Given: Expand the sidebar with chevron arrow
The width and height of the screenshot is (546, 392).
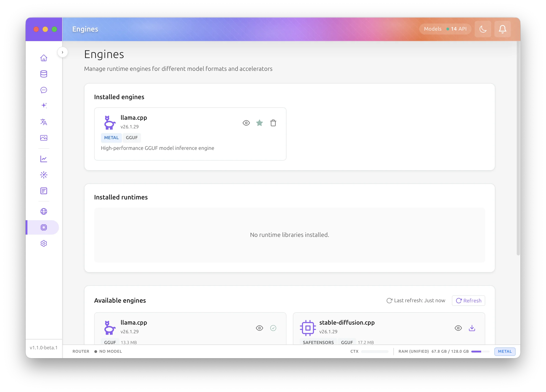Looking at the screenshot, I should [62, 52].
